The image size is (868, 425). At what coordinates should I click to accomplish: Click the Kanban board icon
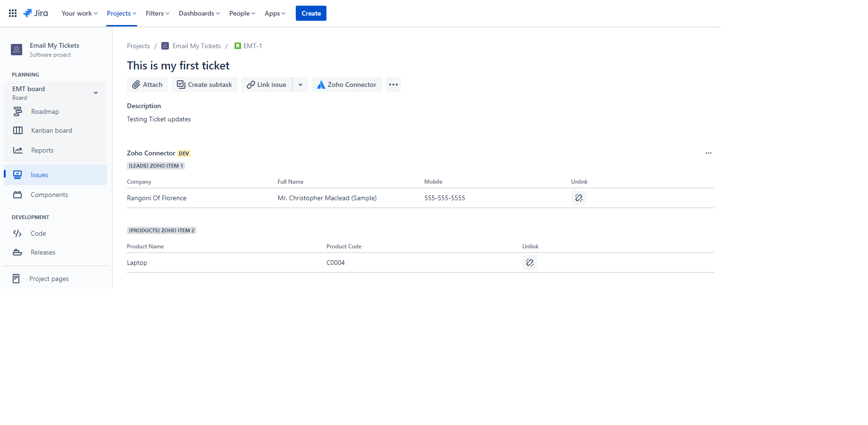coord(18,130)
